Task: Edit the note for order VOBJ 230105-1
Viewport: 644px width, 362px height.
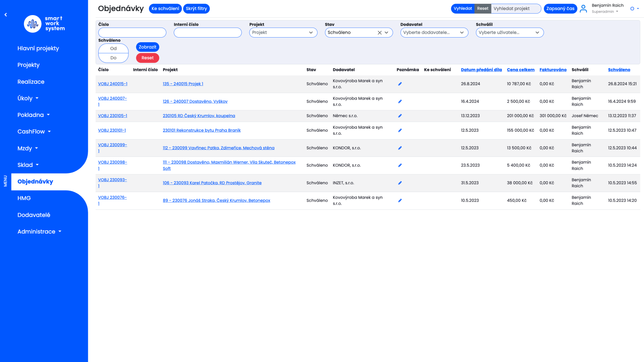Action: point(400,116)
